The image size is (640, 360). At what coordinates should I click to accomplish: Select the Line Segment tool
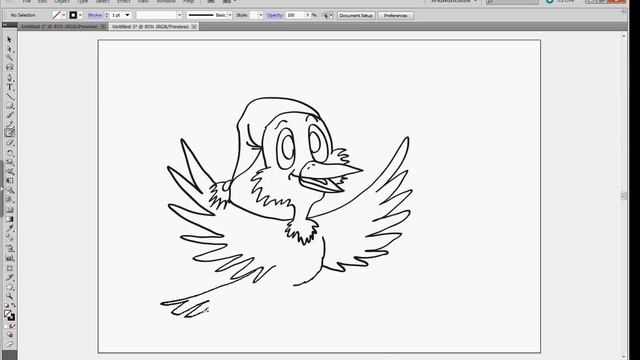9,97
